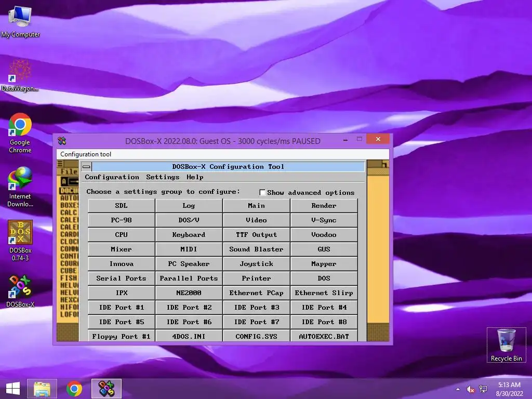Open the Serial Ports settings group

tap(121, 278)
